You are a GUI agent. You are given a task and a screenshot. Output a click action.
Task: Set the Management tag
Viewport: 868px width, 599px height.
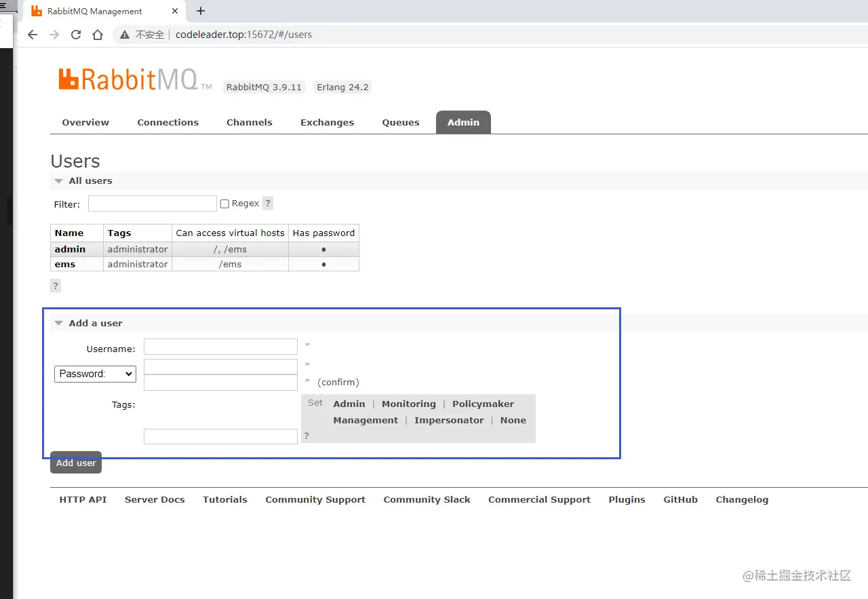(x=366, y=421)
